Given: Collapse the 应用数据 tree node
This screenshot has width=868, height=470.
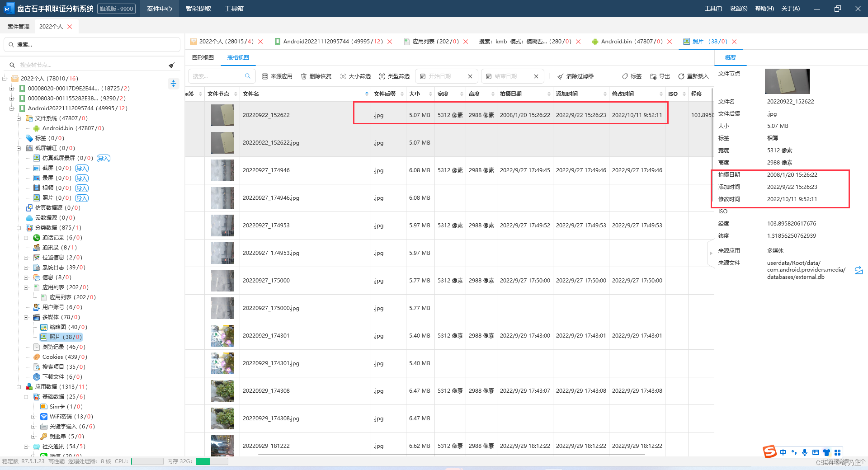Looking at the screenshot, I should tap(19, 387).
